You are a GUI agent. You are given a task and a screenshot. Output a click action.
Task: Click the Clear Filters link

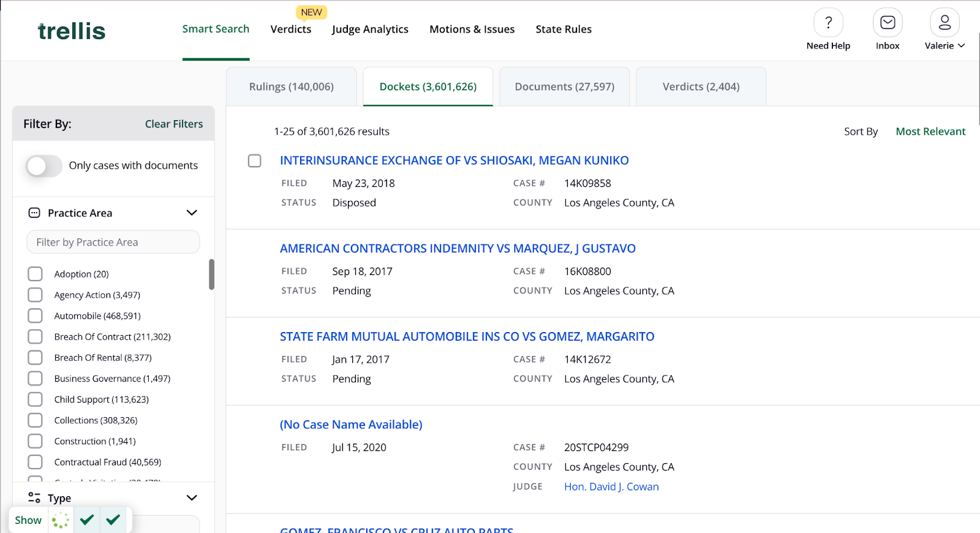point(174,124)
